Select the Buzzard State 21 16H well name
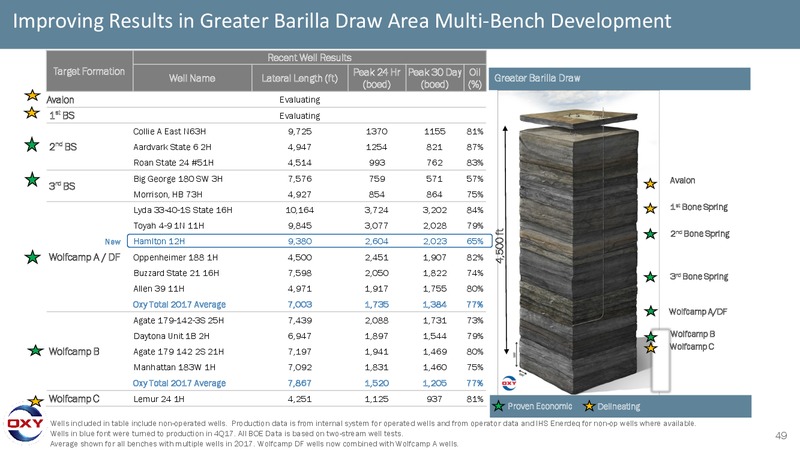 point(176,273)
